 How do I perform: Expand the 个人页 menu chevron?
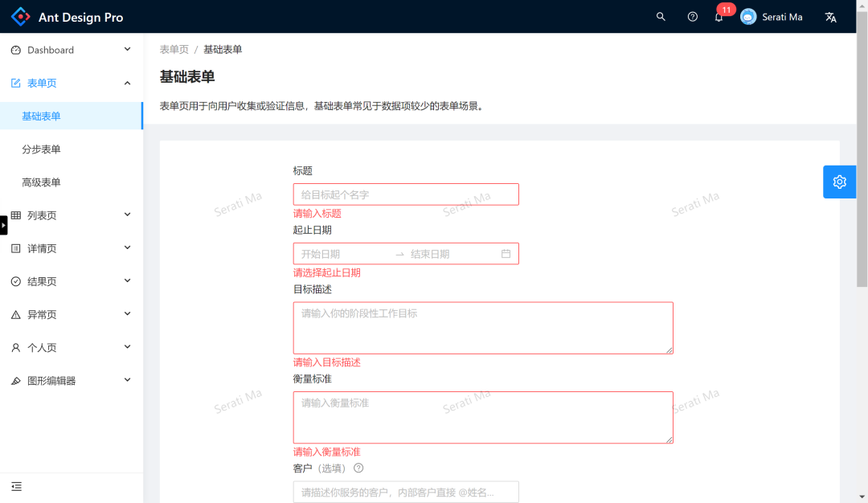(127, 347)
